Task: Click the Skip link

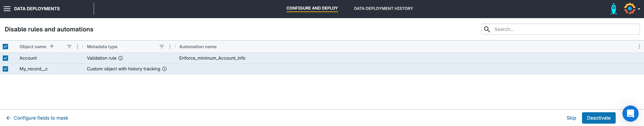Action: pyautogui.click(x=571, y=118)
